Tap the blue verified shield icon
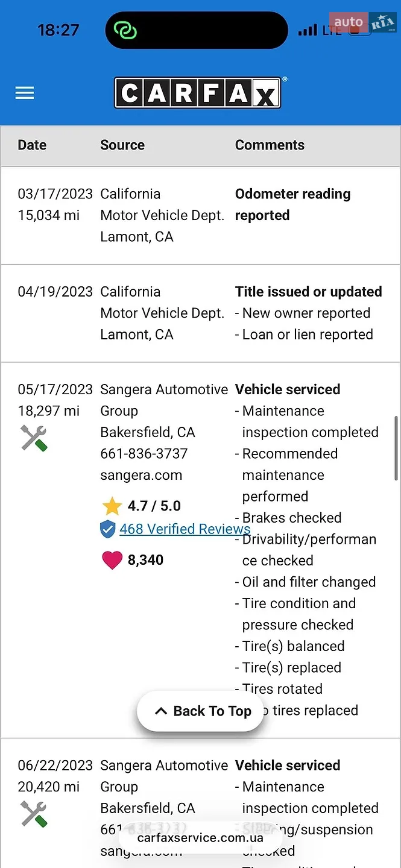The width and height of the screenshot is (401, 868). [107, 529]
